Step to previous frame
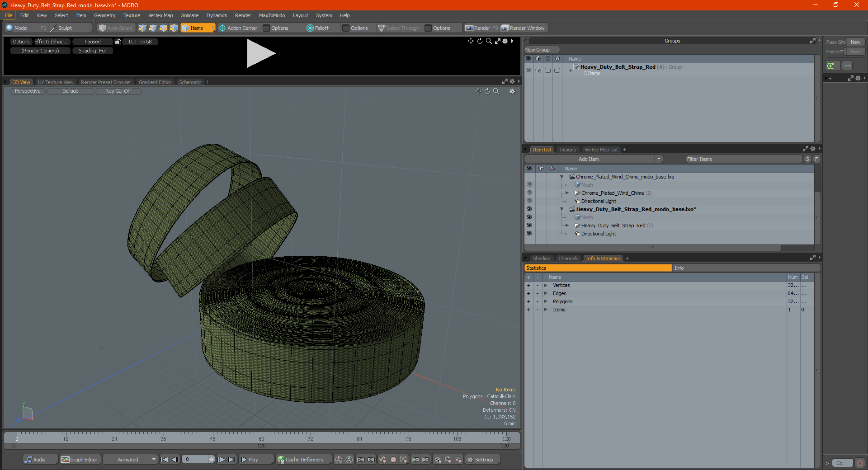 click(x=175, y=460)
